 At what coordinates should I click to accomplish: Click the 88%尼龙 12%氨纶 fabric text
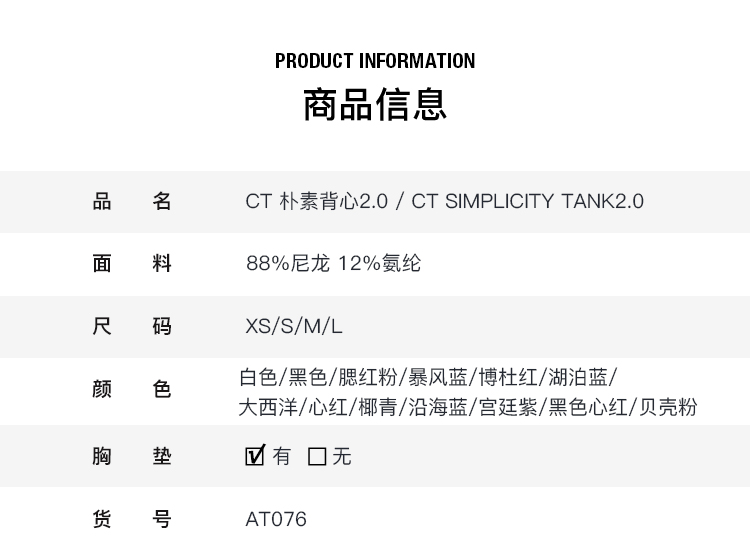(x=333, y=264)
